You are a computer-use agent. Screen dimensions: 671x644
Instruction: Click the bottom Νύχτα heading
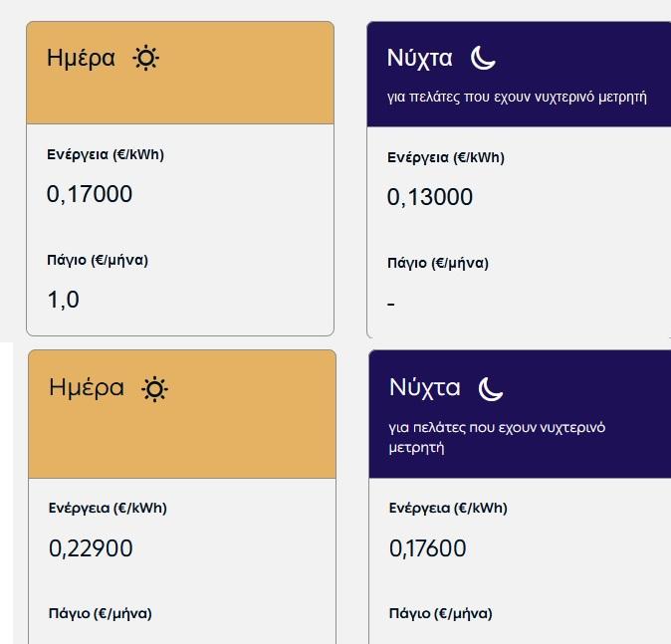coord(424,387)
